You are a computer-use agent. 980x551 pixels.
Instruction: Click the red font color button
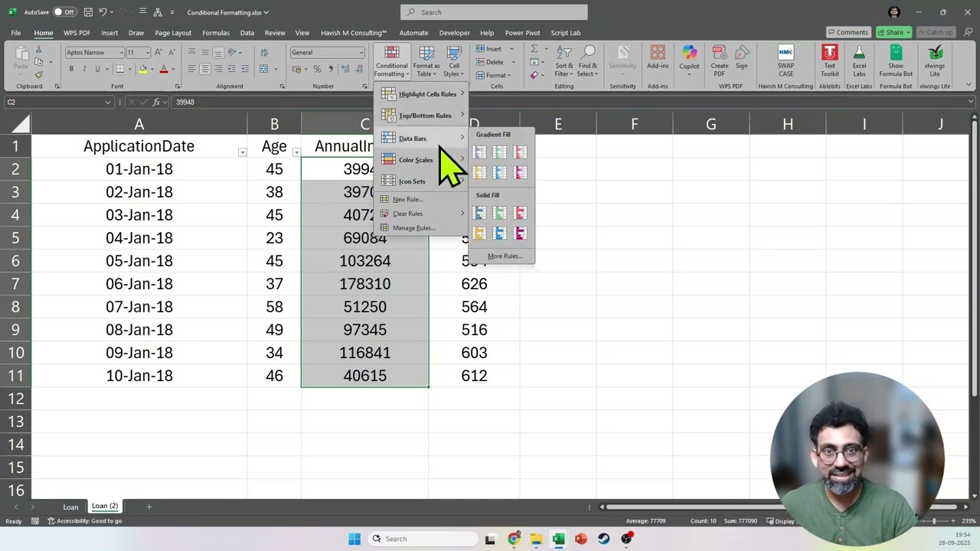(163, 69)
